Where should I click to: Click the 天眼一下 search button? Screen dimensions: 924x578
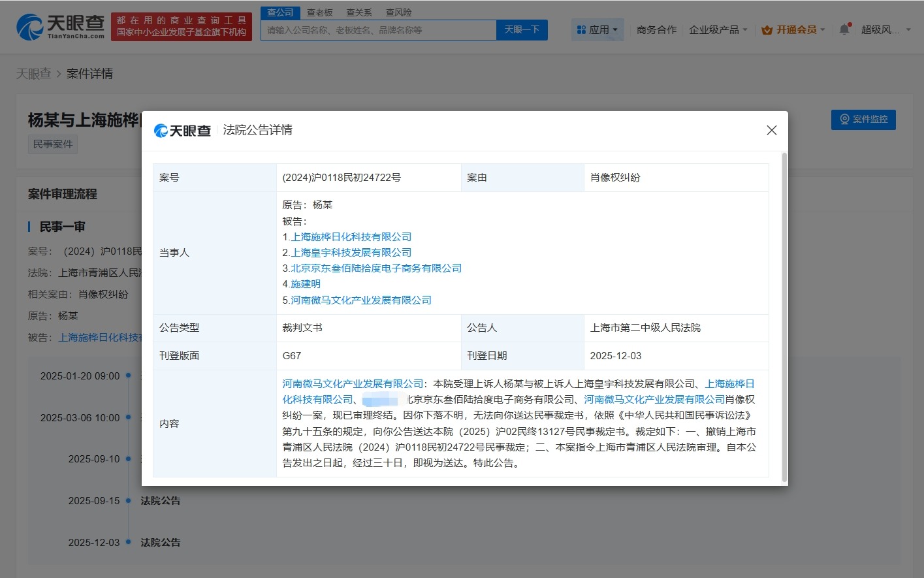tap(521, 30)
